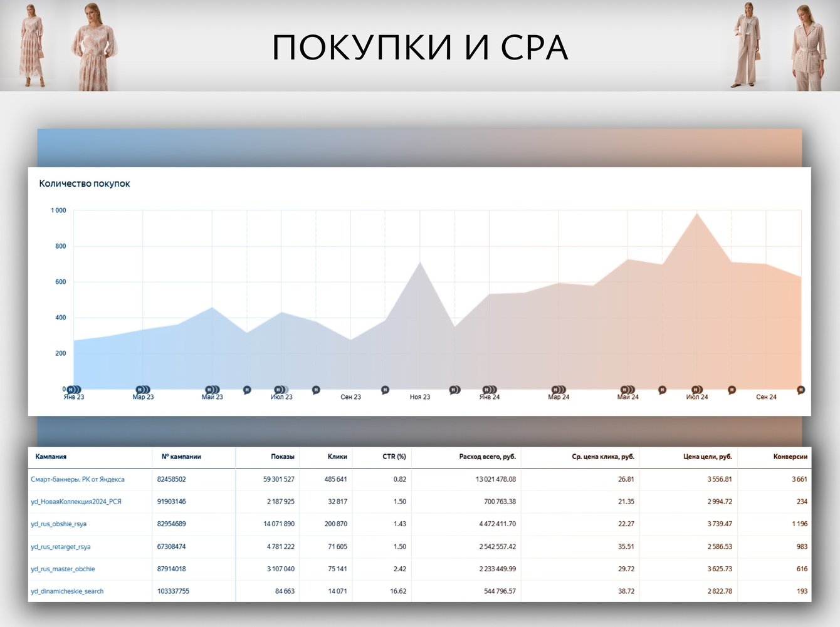Click the note marker between Июл 23 and Сен 23
840x627 pixels.
pos(316,390)
